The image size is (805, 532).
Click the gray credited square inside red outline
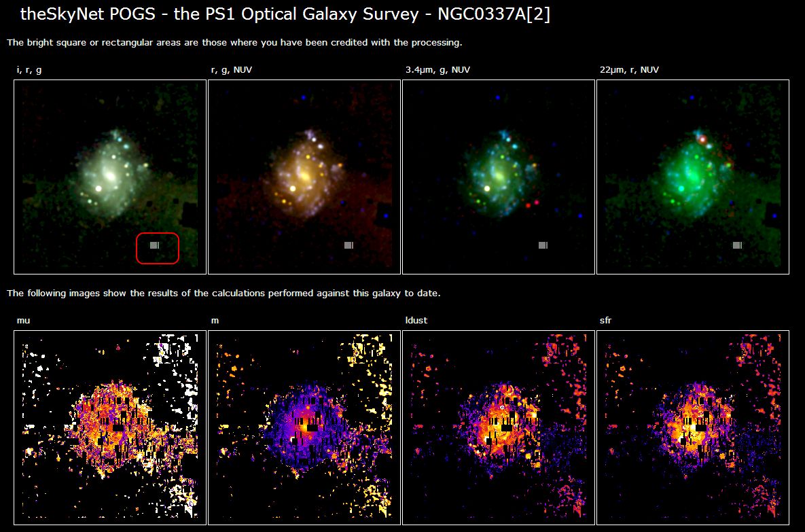pos(154,245)
